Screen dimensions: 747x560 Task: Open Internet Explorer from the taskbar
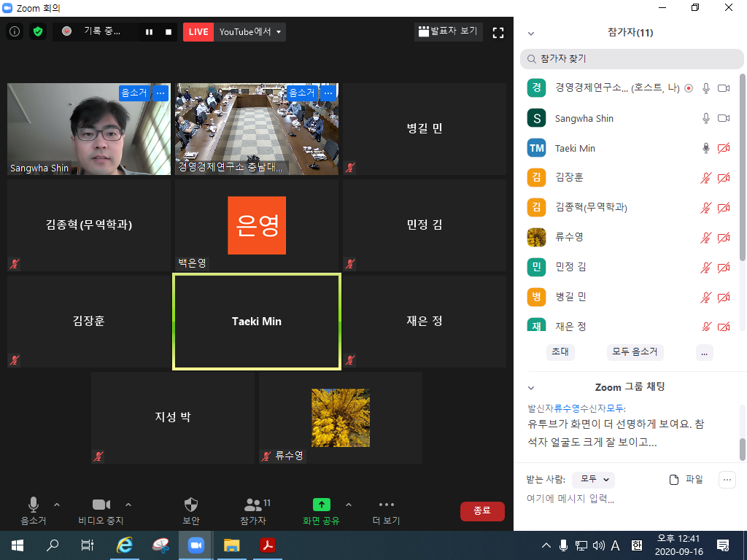click(125, 545)
